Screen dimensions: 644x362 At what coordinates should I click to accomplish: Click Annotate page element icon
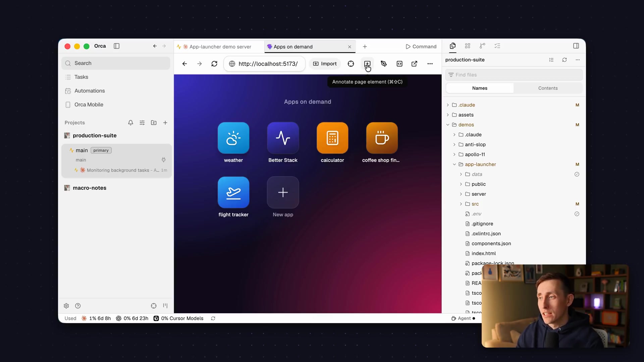367,64
